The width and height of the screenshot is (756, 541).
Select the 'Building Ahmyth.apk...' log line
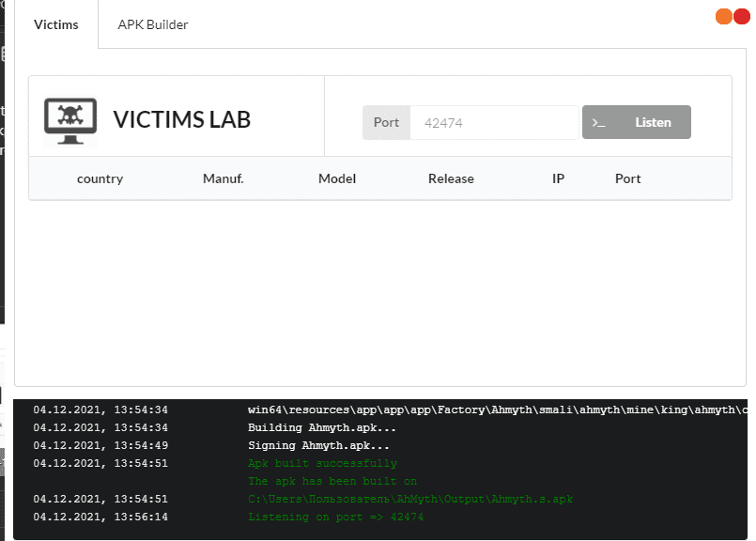tap(321, 427)
